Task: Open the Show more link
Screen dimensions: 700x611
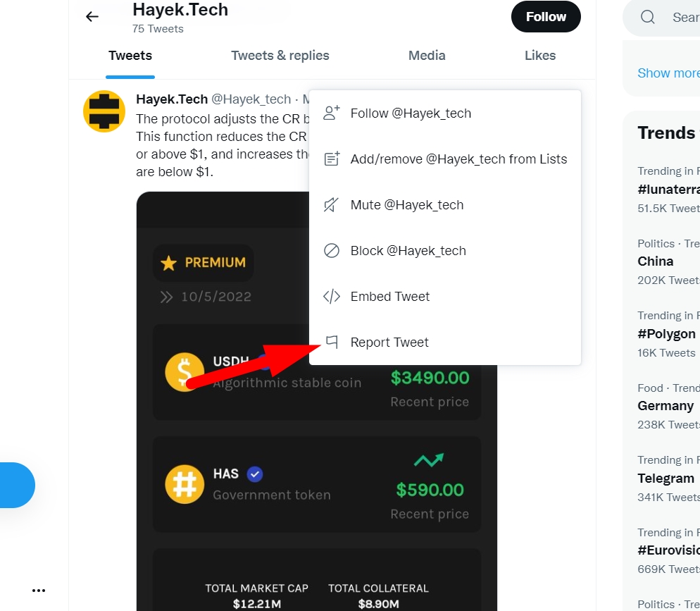Action: coord(668,73)
